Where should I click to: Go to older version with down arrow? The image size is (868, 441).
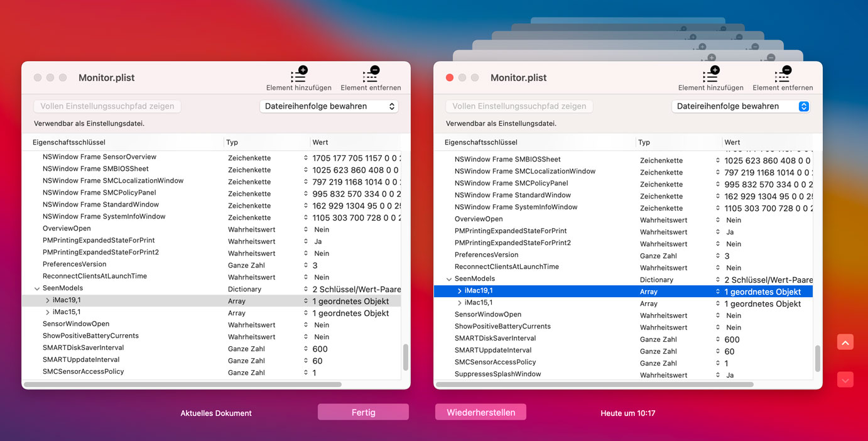point(845,379)
